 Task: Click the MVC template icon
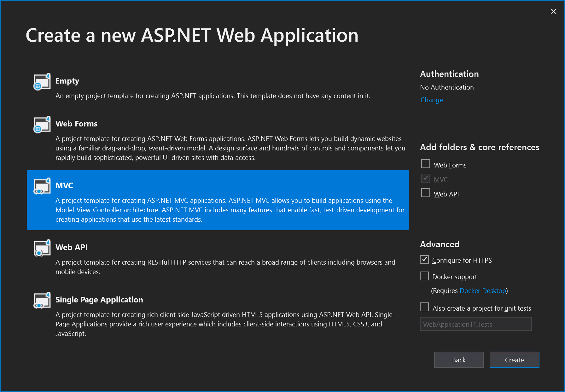point(42,186)
